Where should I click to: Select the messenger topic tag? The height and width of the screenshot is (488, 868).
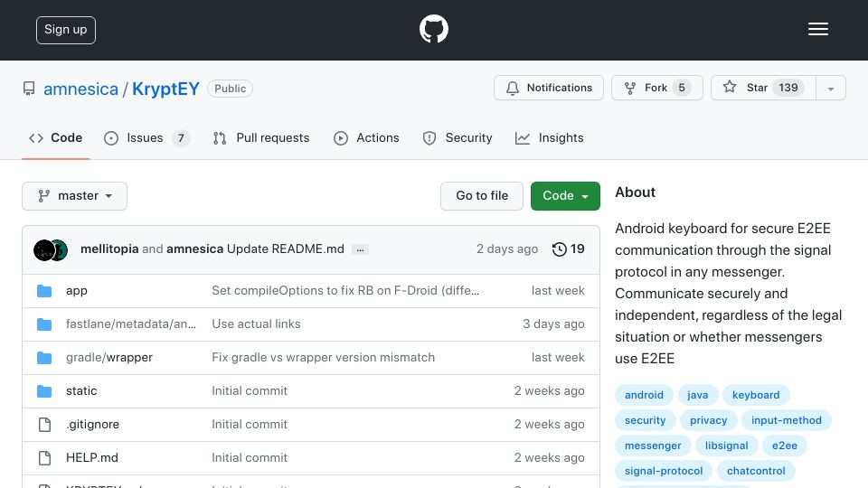point(653,446)
